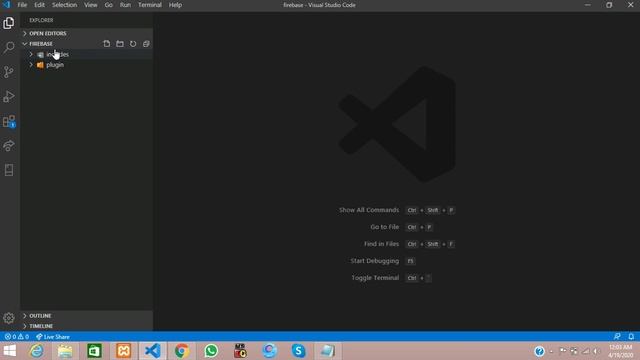Click the help question mark tray icon
Image resolution: width=640 pixels, height=360 pixels.
(540, 351)
